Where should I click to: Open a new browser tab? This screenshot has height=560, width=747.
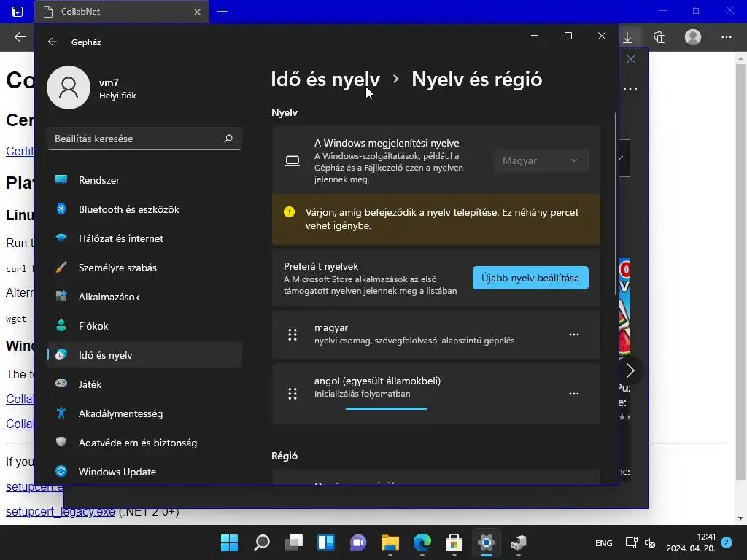click(x=222, y=12)
